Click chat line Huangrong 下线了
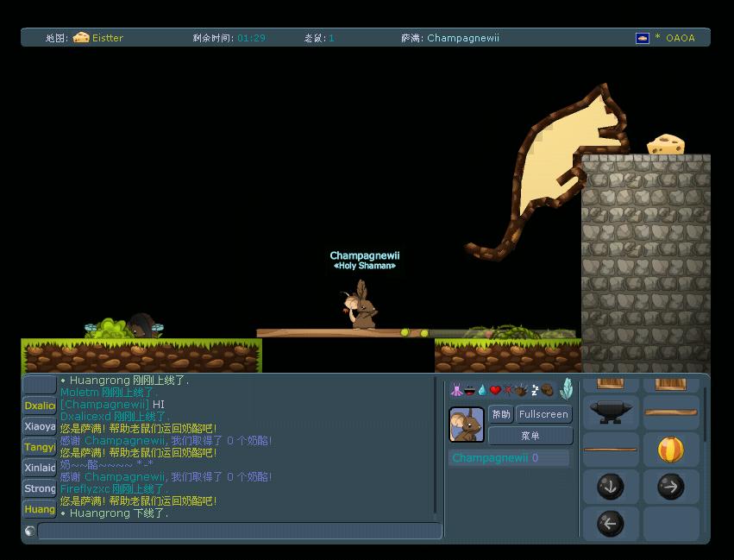This screenshot has width=734, height=560. coord(115,513)
